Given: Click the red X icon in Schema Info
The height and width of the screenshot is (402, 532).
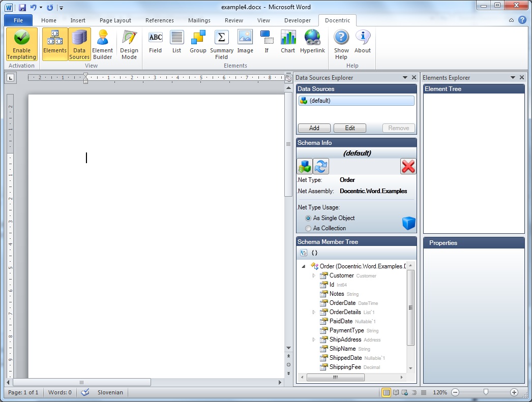Looking at the screenshot, I should point(408,166).
